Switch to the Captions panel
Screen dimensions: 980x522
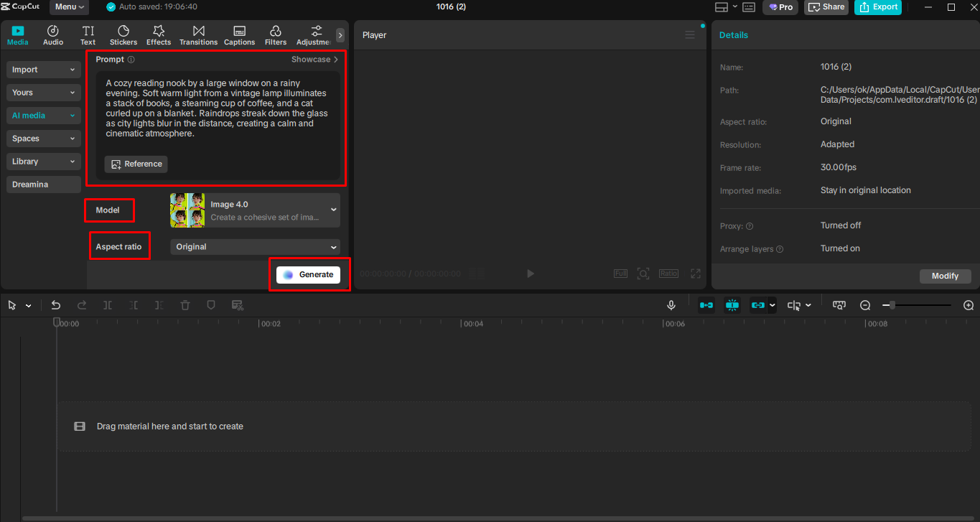click(x=239, y=34)
